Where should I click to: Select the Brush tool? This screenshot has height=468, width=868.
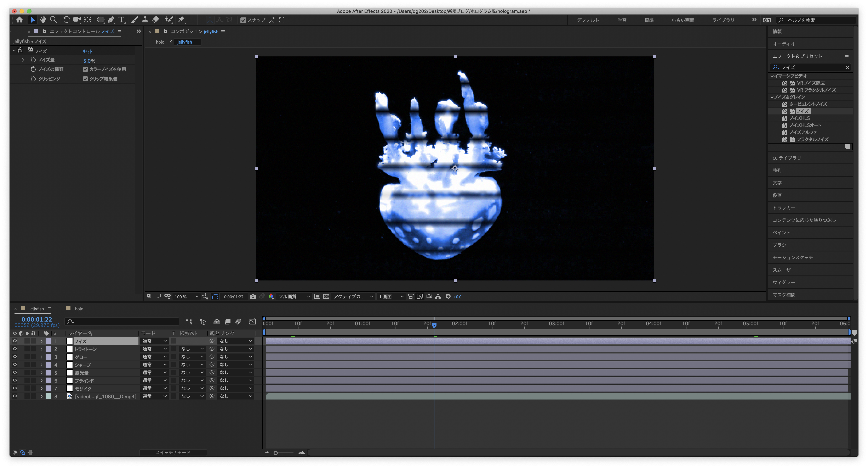coord(135,19)
